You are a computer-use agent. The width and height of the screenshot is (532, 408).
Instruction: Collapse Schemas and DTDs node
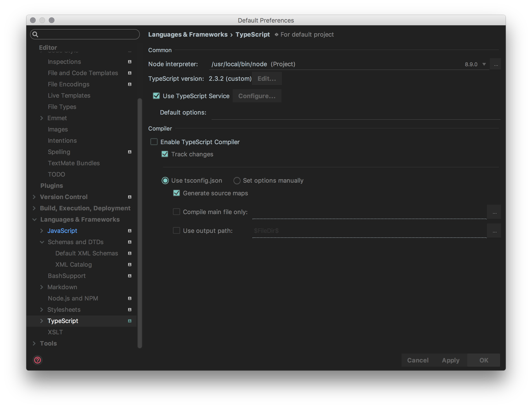point(42,242)
